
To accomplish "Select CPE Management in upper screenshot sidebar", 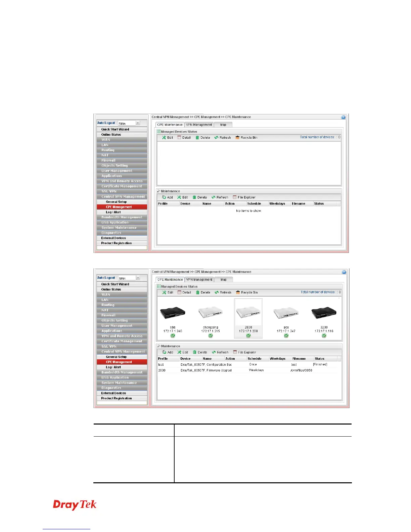I will pyautogui.click(x=122, y=207).
